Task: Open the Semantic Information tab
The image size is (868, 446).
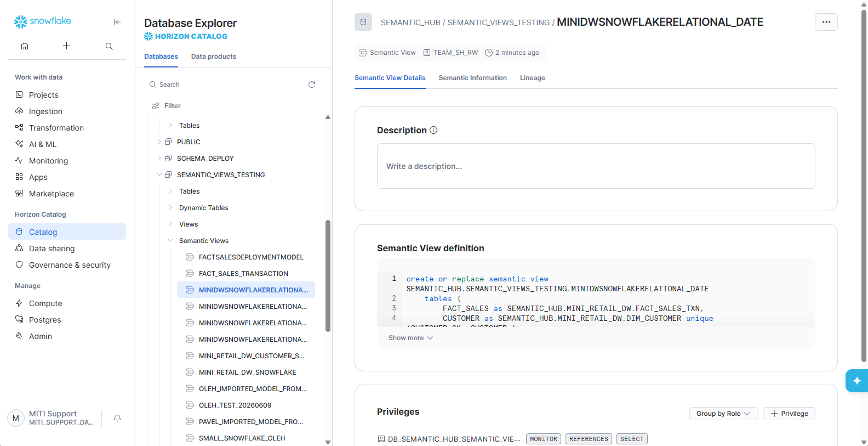Action: [473, 78]
